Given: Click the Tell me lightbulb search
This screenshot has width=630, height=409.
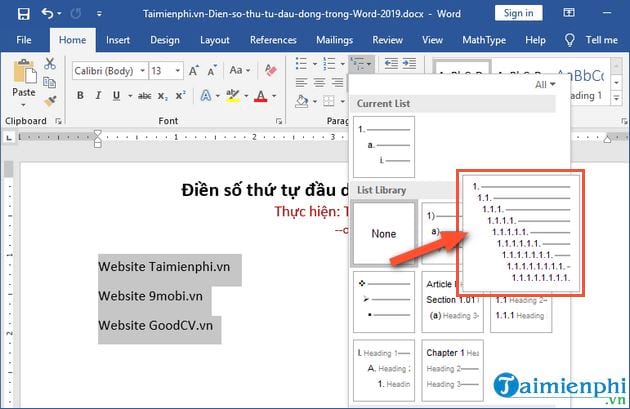Looking at the screenshot, I should (x=591, y=40).
